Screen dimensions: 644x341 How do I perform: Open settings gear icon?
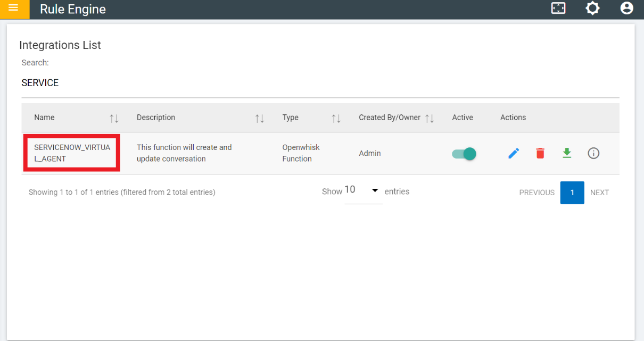coord(592,9)
